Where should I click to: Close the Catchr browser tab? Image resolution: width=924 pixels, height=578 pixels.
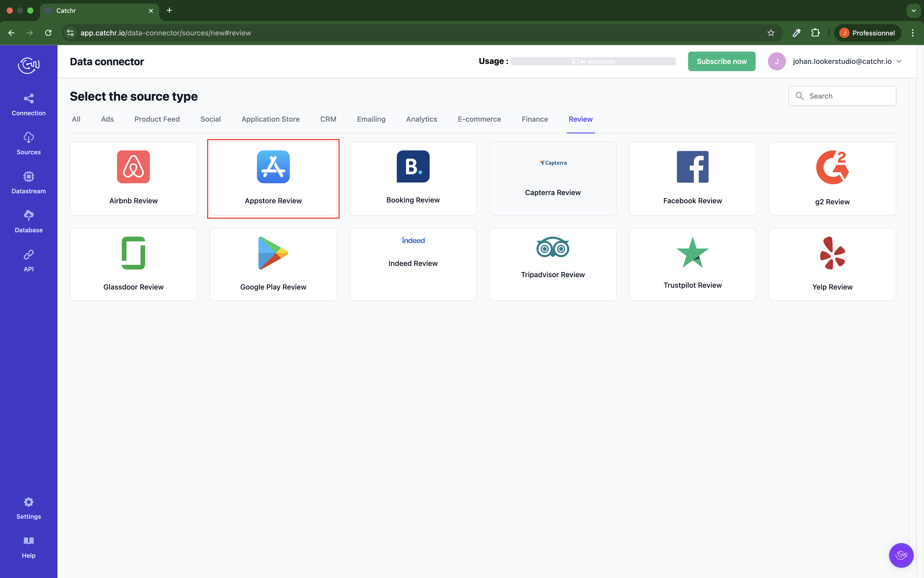click(151, 11)
